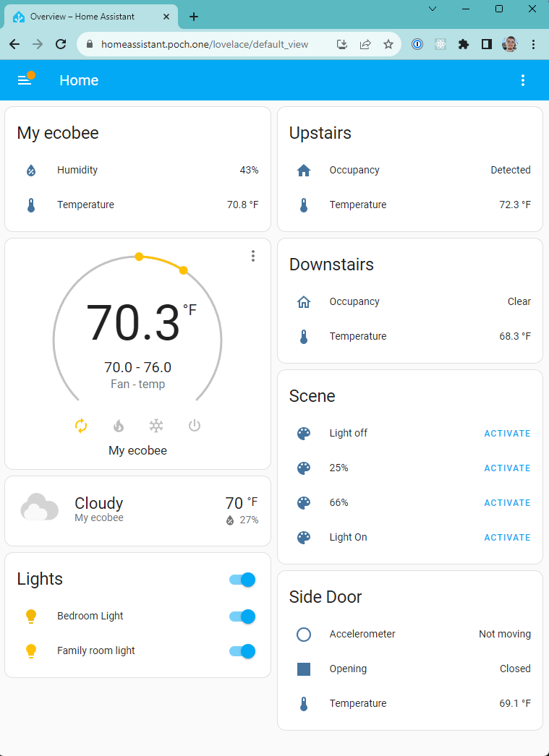Open the Home Assistant sidebar hamburger menu
The image size is (549, 756).
24,80
